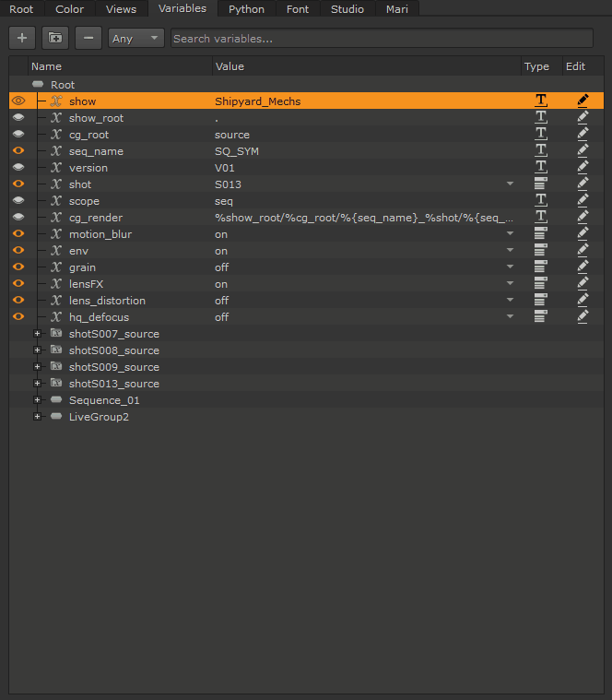Open the Color tab
The width and height of the screenshot is (612, 700).
tap(69, 9)
